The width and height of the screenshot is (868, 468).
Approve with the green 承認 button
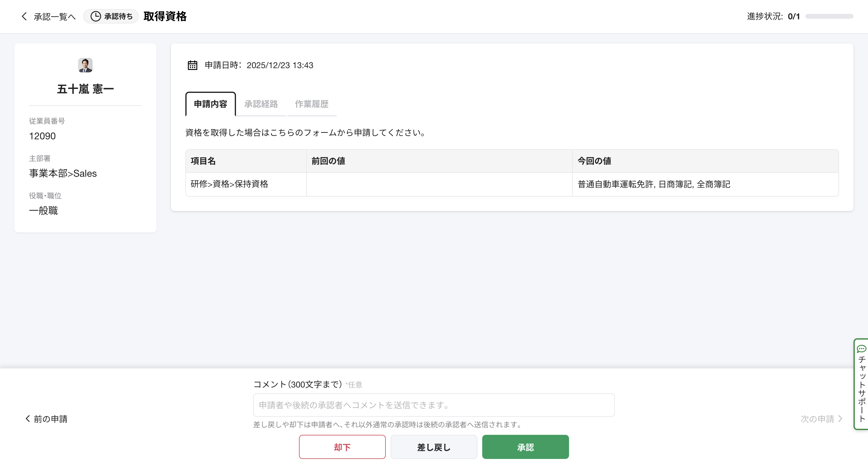point(525,447)
